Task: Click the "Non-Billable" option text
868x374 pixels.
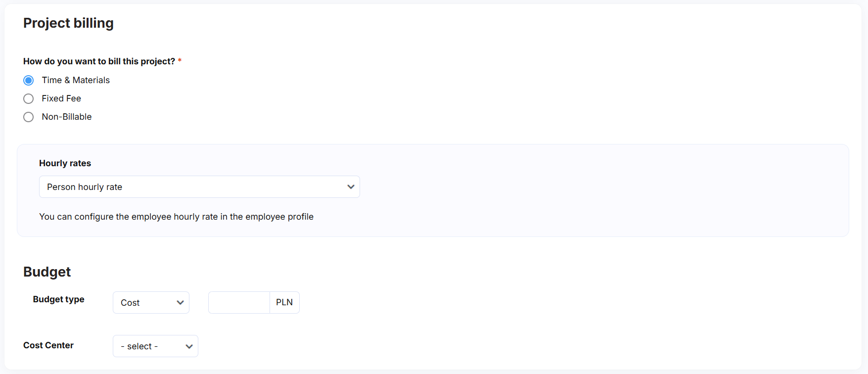Action: click(x=67, y=117)
